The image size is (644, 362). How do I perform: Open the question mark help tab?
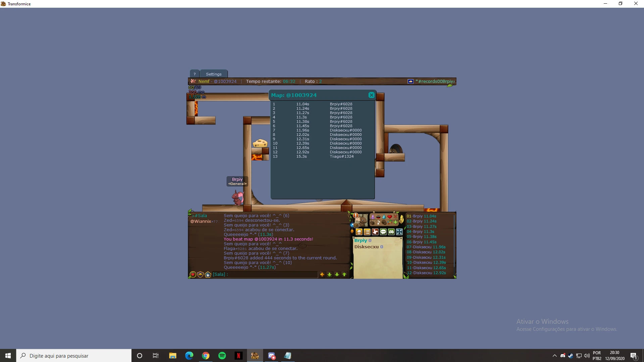coord(195,74)
